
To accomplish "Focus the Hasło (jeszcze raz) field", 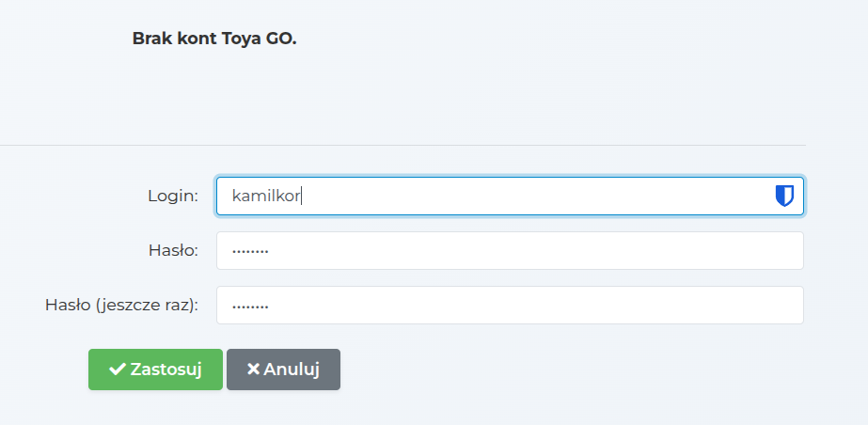I will [510, 305].
